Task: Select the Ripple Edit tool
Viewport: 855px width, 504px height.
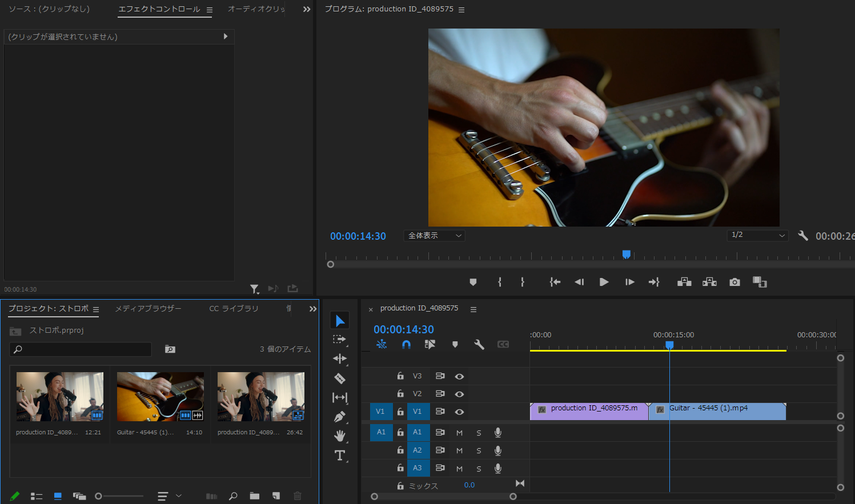Action: pyautogui.click(x=340, y=358)
